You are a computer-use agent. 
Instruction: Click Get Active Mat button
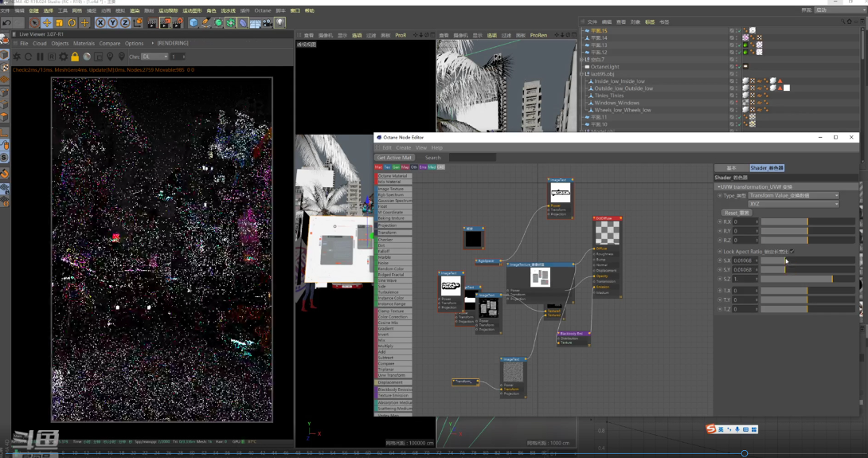point(394,157)
